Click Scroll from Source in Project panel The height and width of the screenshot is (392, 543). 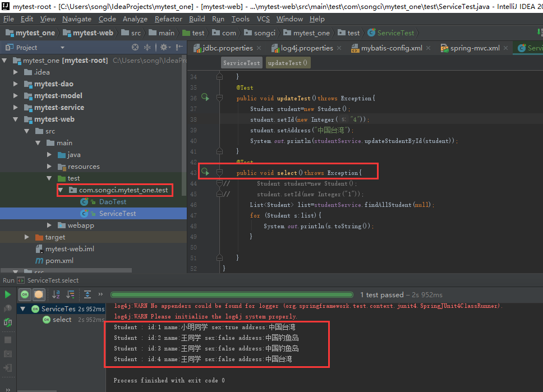pyautogui.click(x=136, y=48)
